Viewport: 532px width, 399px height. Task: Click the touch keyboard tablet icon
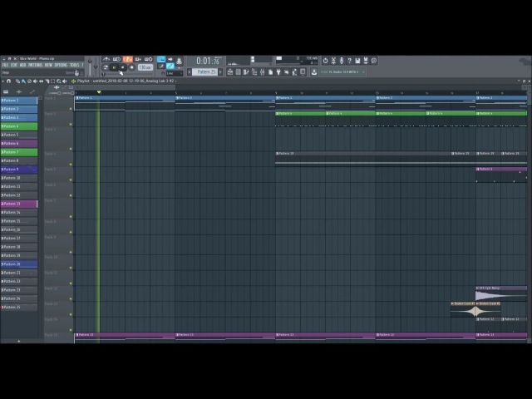pos(303,72)
